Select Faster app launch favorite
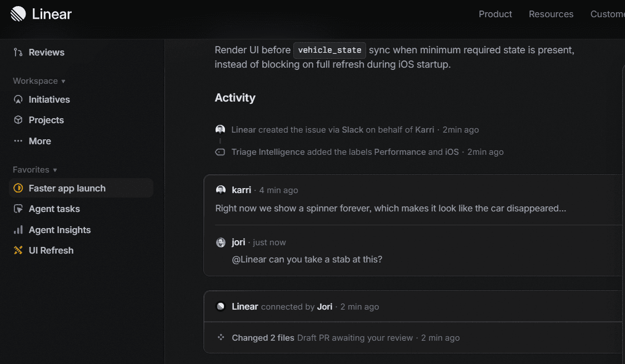The image size is (625, 364). click(x=81, y=188)
